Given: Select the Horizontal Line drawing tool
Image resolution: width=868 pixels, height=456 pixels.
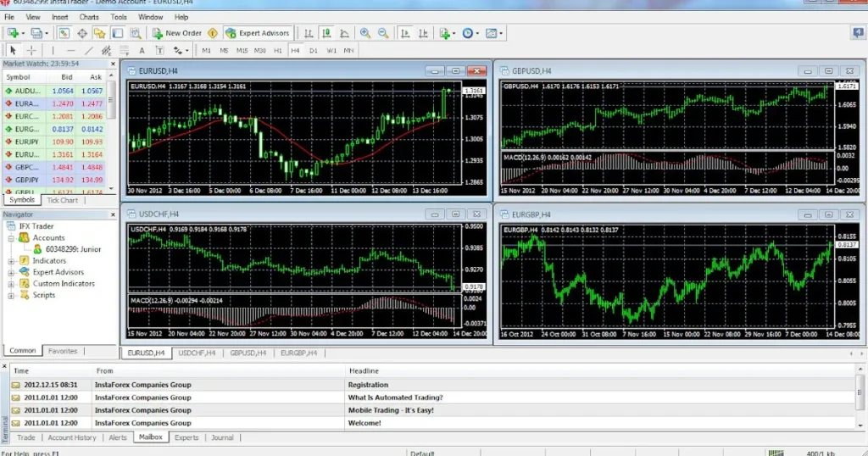Looking at the screenshot, I should pos(71,50).
